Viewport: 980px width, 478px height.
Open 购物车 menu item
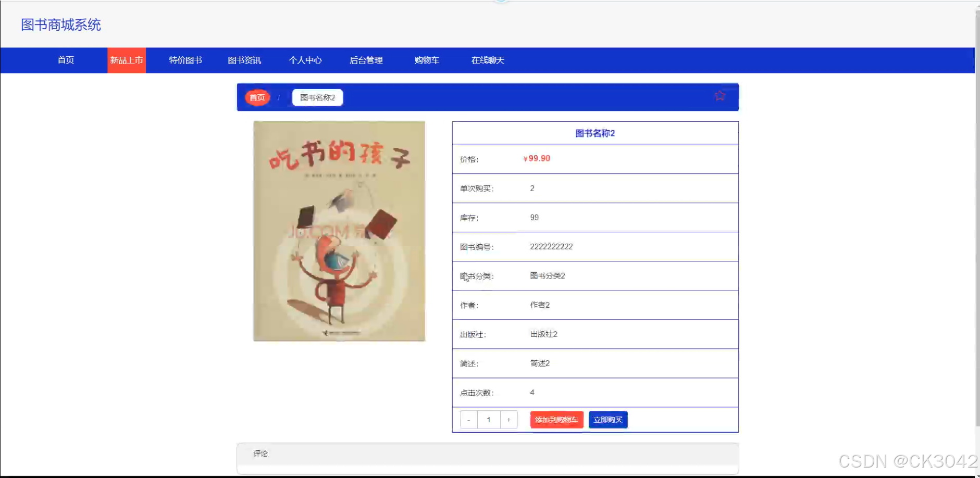(x=427, y=60)
